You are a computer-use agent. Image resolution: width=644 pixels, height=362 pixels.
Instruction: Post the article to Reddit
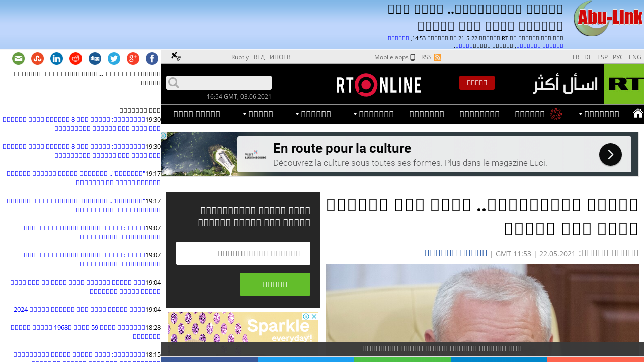[x=76, y=59]
